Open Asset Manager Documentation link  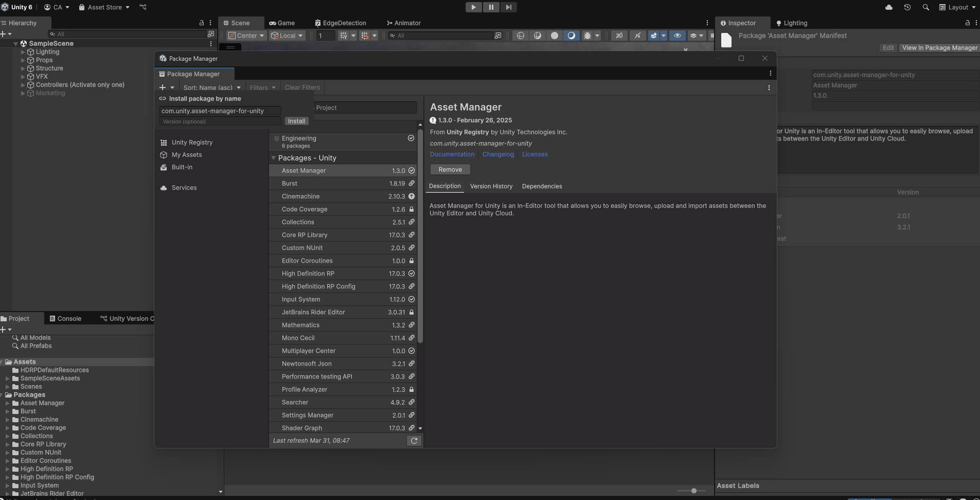coord(452,154)
